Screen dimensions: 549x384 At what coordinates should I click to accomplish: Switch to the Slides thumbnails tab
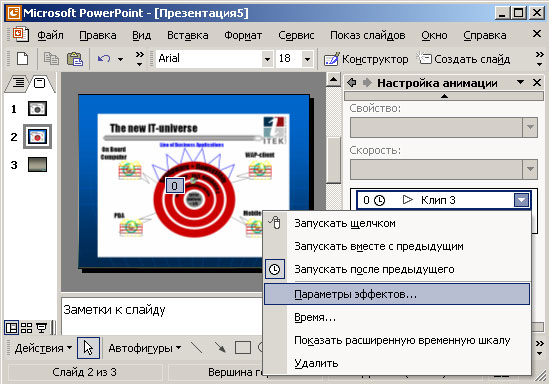tap(40, 83)
